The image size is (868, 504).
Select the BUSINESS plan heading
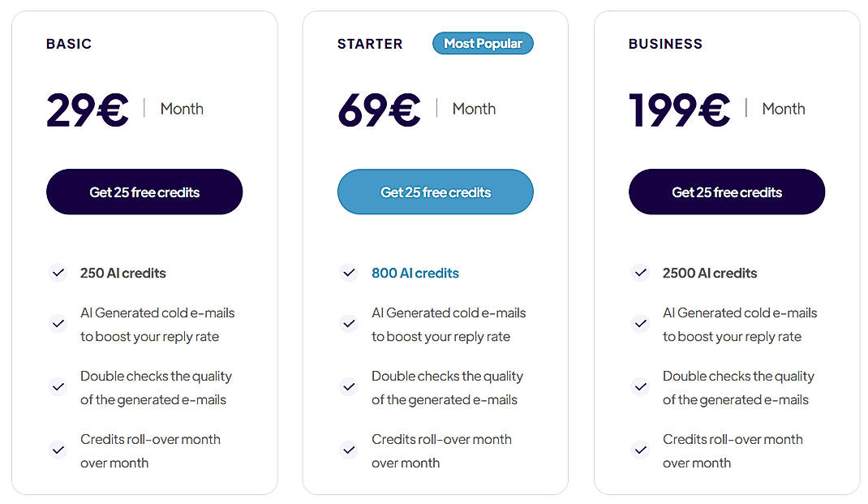665,44
